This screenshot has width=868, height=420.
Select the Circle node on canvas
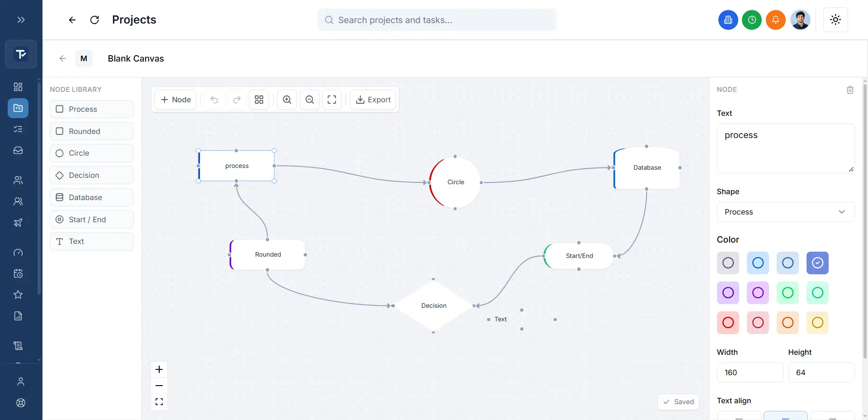[x=455, y=182]
